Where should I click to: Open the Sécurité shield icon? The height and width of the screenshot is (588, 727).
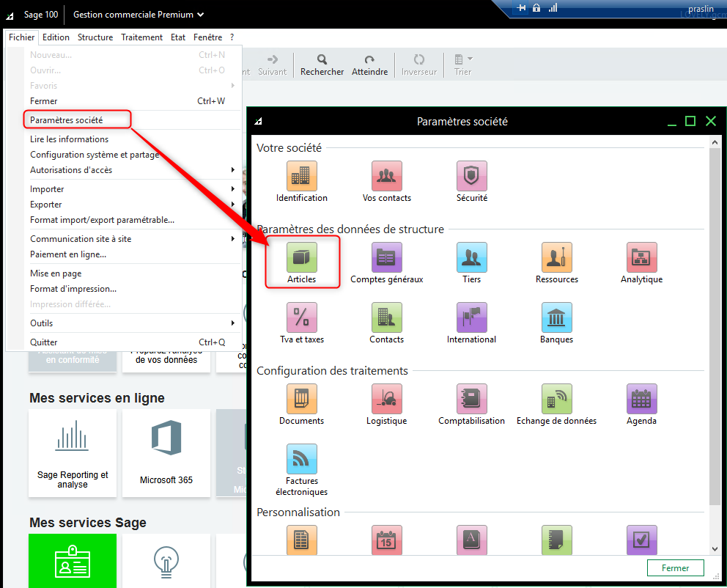point(471,176)
